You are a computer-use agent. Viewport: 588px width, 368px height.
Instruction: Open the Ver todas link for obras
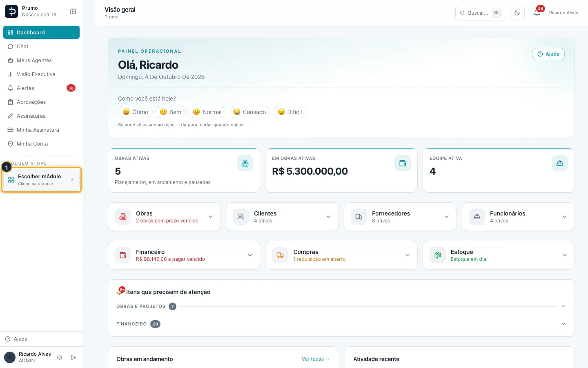pyautogui.click(x=316, y=359)
